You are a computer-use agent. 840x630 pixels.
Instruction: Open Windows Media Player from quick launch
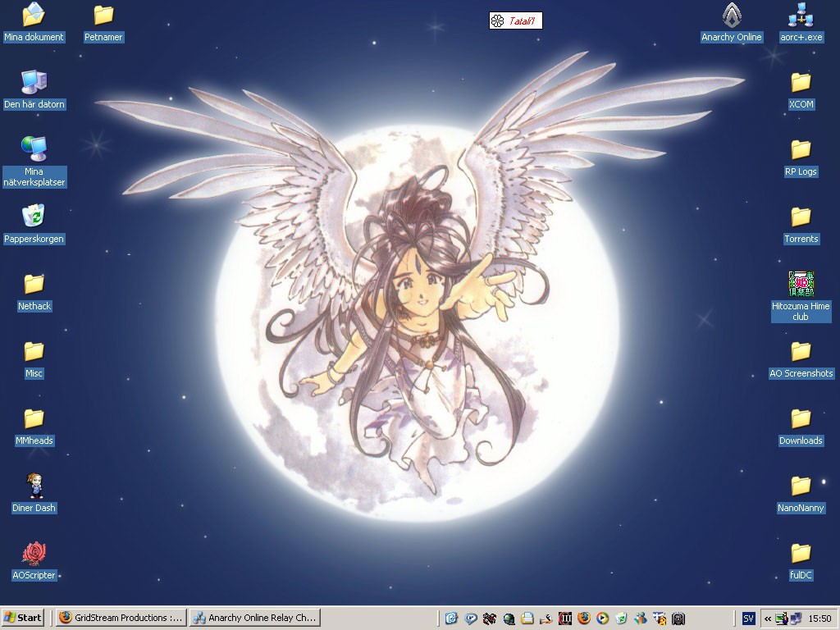602,619
